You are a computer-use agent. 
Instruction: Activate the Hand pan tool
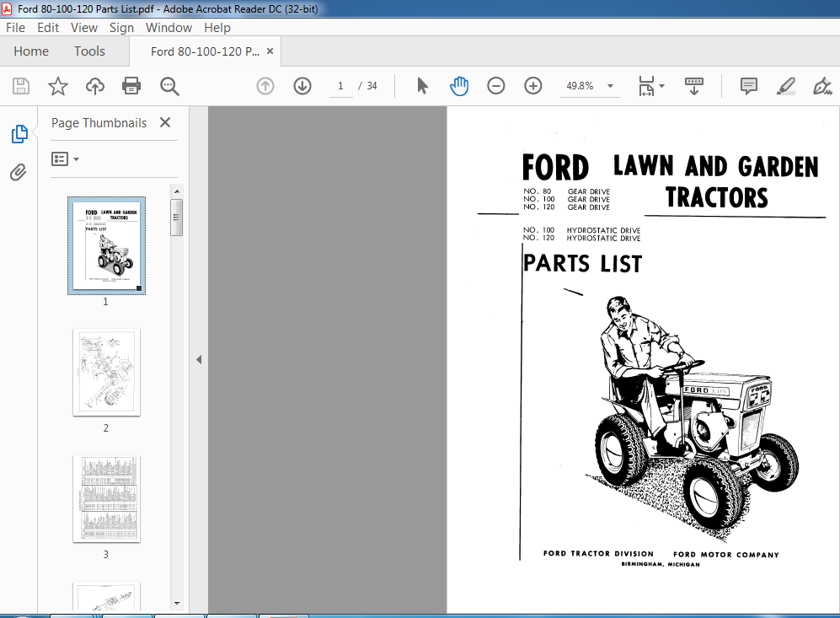(459, 86)
